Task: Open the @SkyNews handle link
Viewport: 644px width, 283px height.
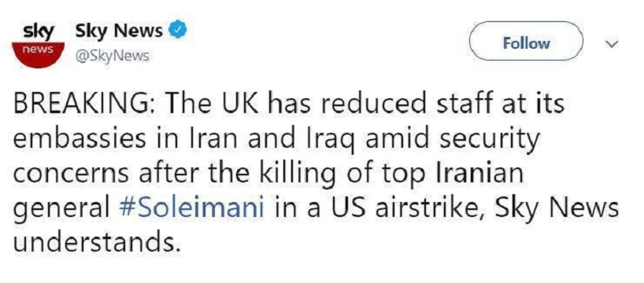Action: (112, 55)
